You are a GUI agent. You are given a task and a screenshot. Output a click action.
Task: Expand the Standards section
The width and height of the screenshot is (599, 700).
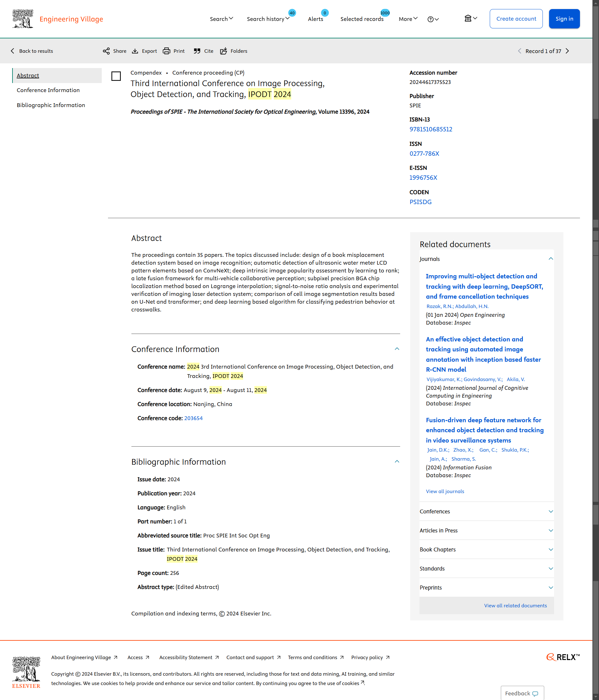pos(487,569)
